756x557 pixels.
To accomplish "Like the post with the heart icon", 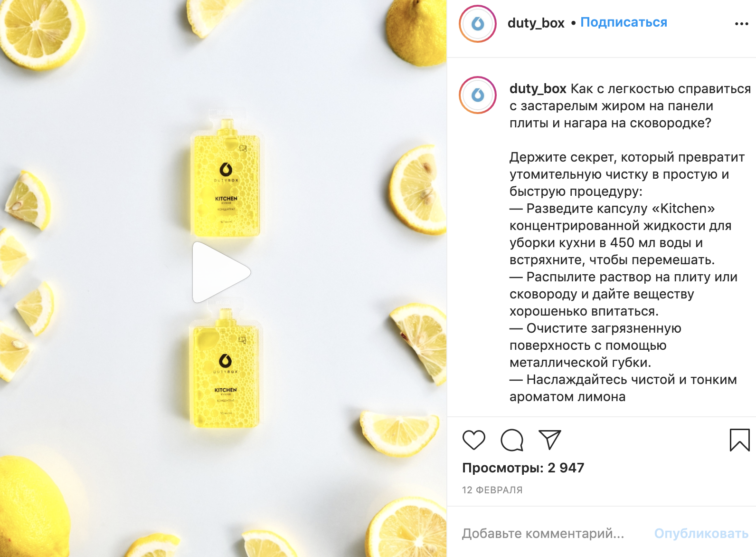I will (x=473, y=440).
